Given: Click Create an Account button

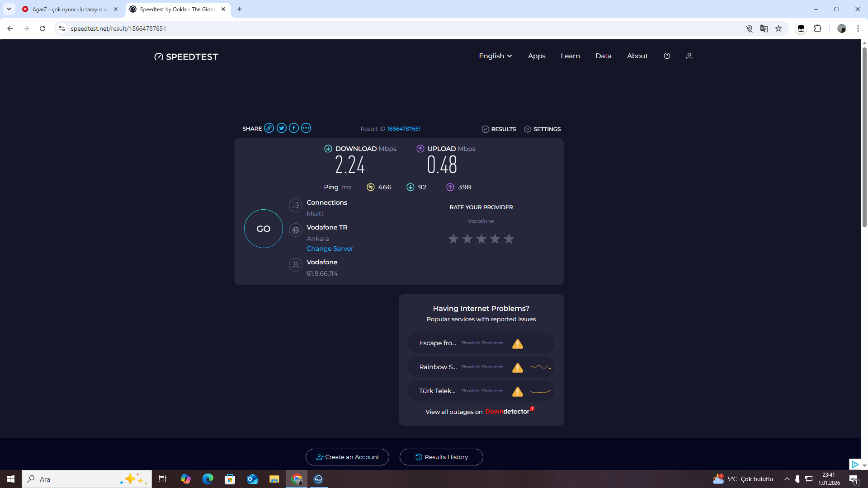Looking at the screenshot, I should tap(347, 457).
